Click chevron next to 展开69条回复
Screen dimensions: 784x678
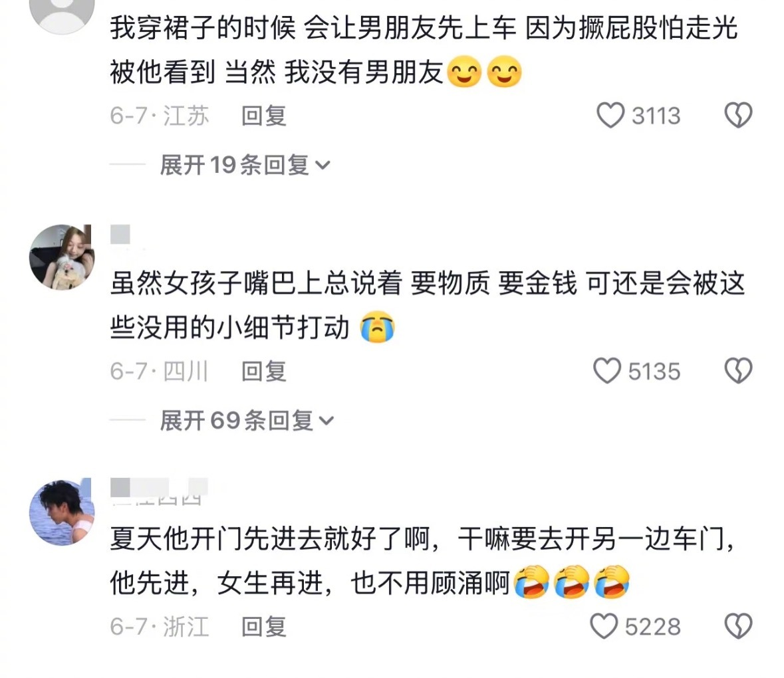[326, 421]
